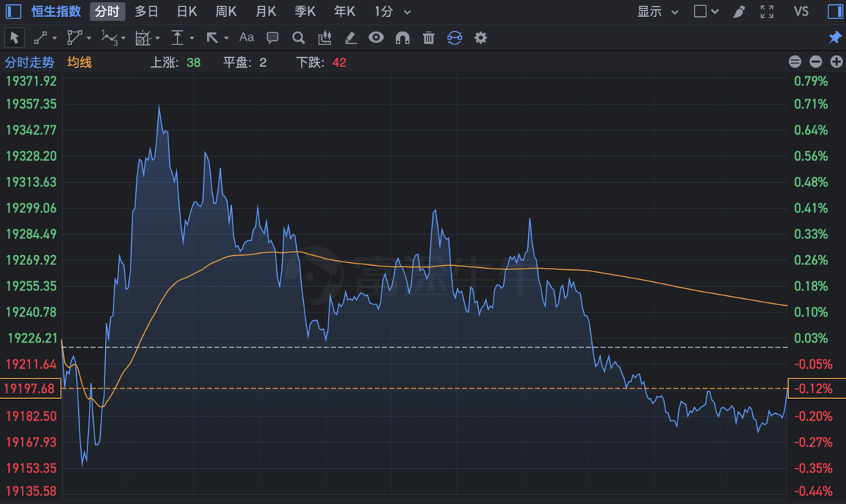
Task: Select the cursor pointer tool
Action: point(15,37)
